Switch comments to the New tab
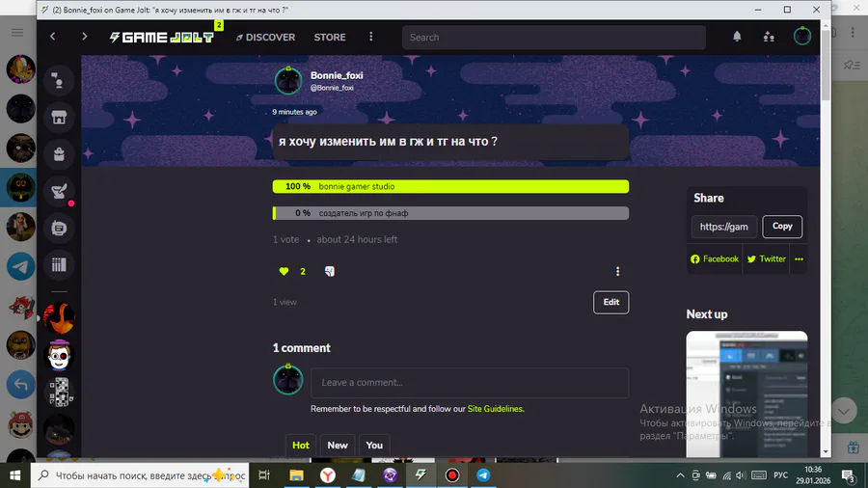This screenshot has width=868, height=488. click(338, 446)
